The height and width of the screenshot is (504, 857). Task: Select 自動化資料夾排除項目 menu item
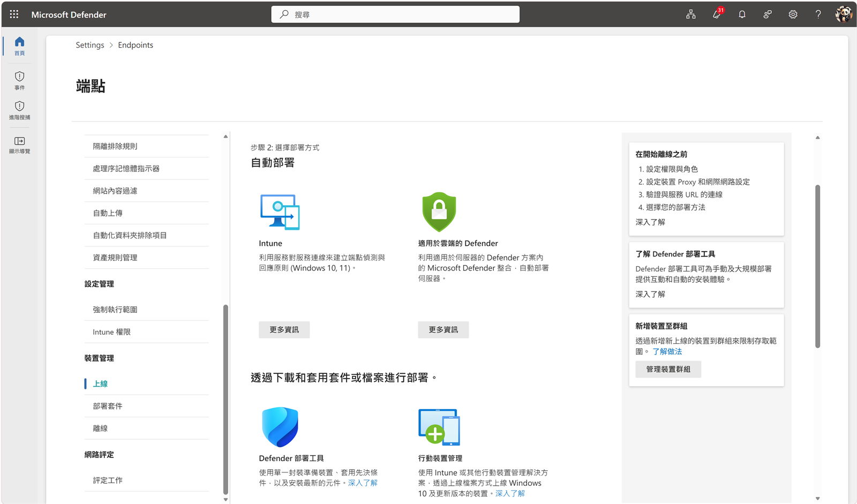[x=146, y=235]
